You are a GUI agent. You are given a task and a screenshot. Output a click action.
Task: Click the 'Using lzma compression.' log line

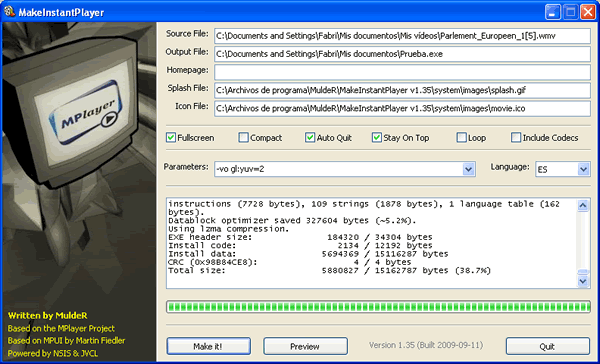229,229
